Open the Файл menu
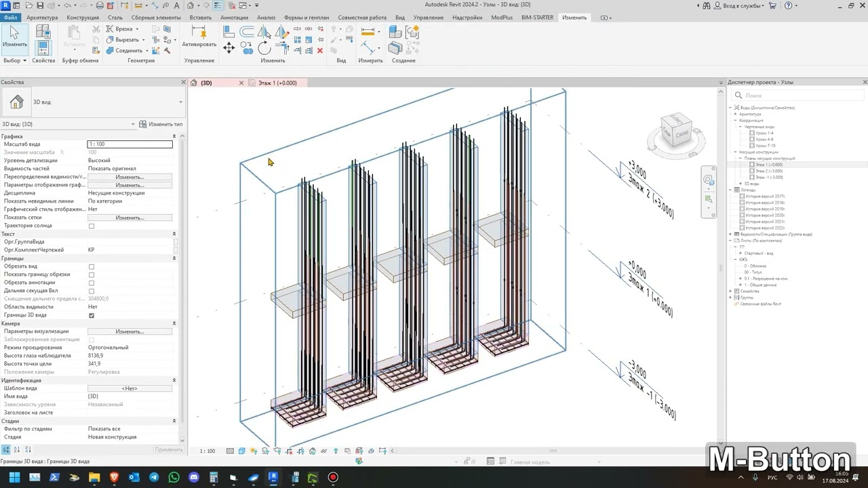This screenshot has width=868, height=488. pyautogui.click(x=10, y=17)
